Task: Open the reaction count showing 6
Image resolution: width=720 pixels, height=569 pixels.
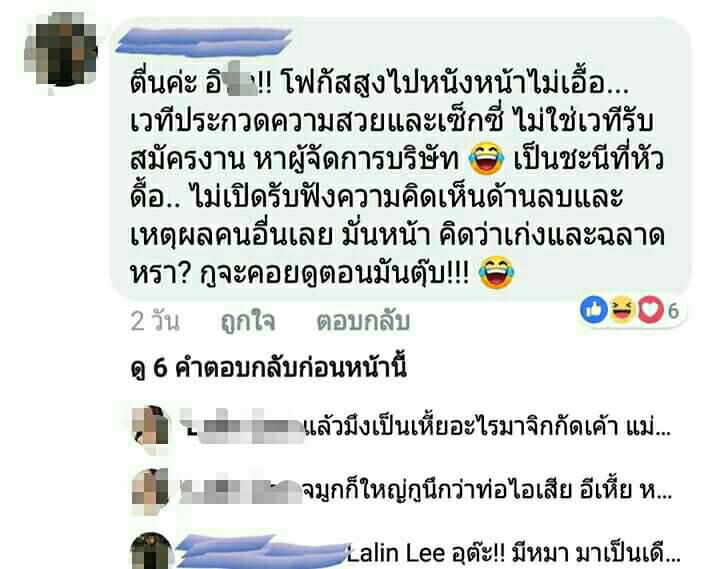Action: [673, 311]
